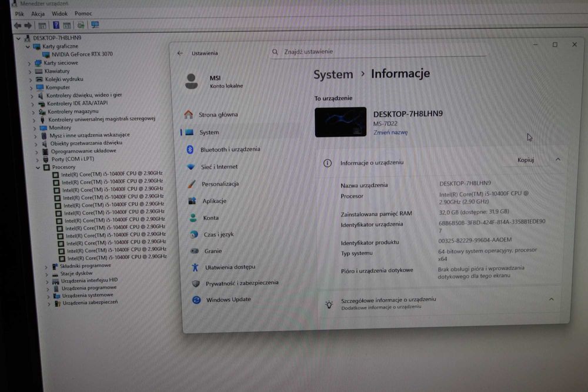Click the Strona główna home icon
The height and width of the screenshot is (392, 588).
(x=189, y=114)
